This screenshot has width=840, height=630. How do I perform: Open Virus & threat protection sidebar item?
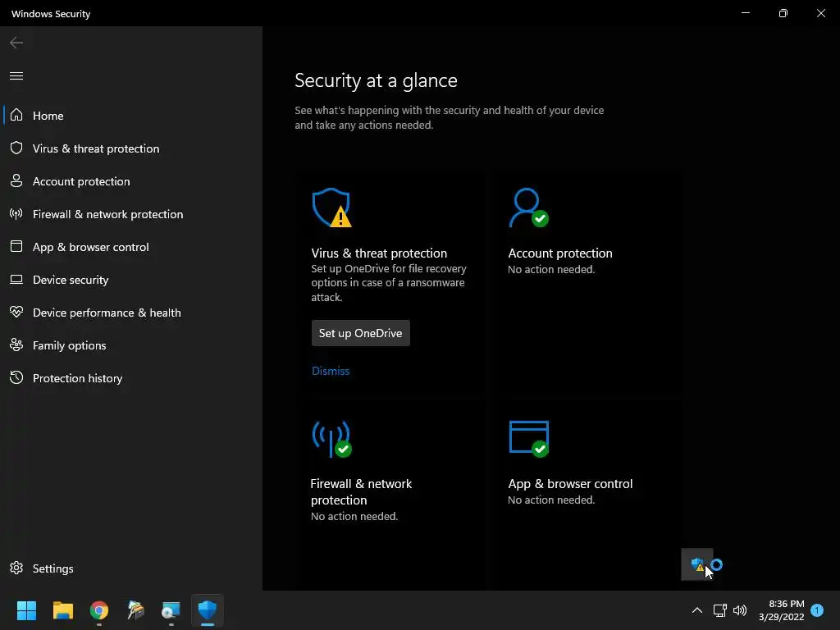click(x=96, y=148)
